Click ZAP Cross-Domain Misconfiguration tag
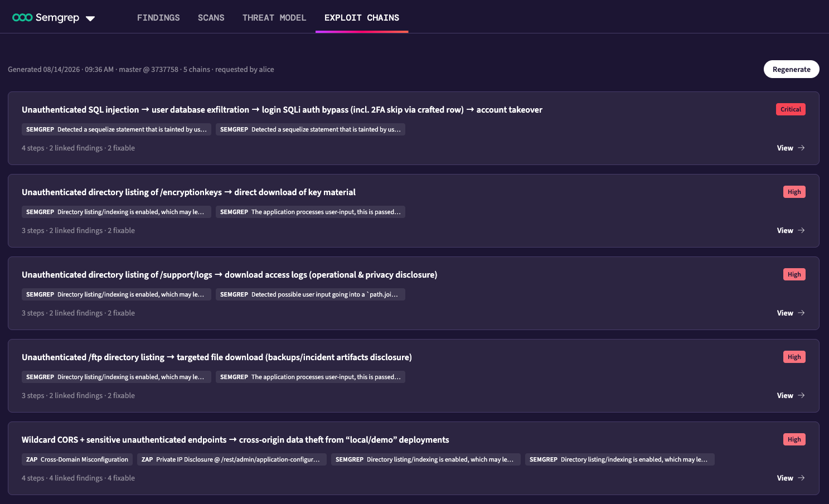This screenshot has height=504, width=829. [77, 459]
